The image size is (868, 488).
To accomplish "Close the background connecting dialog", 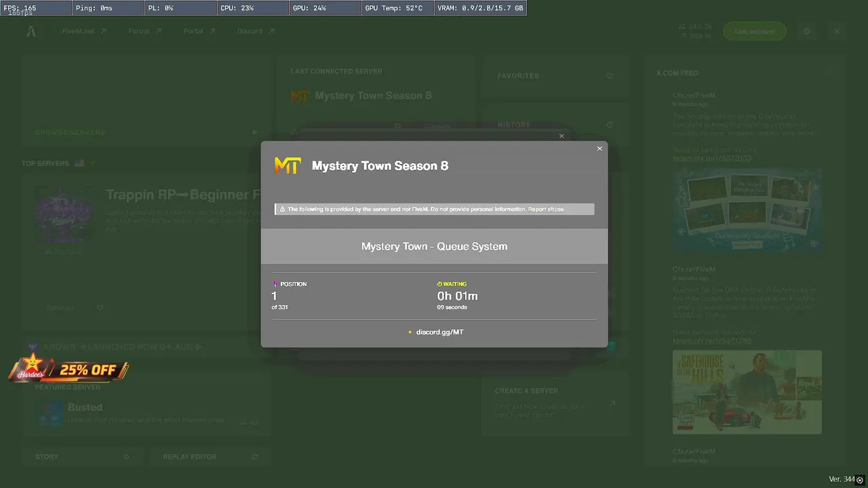I will tap(561, 136).
